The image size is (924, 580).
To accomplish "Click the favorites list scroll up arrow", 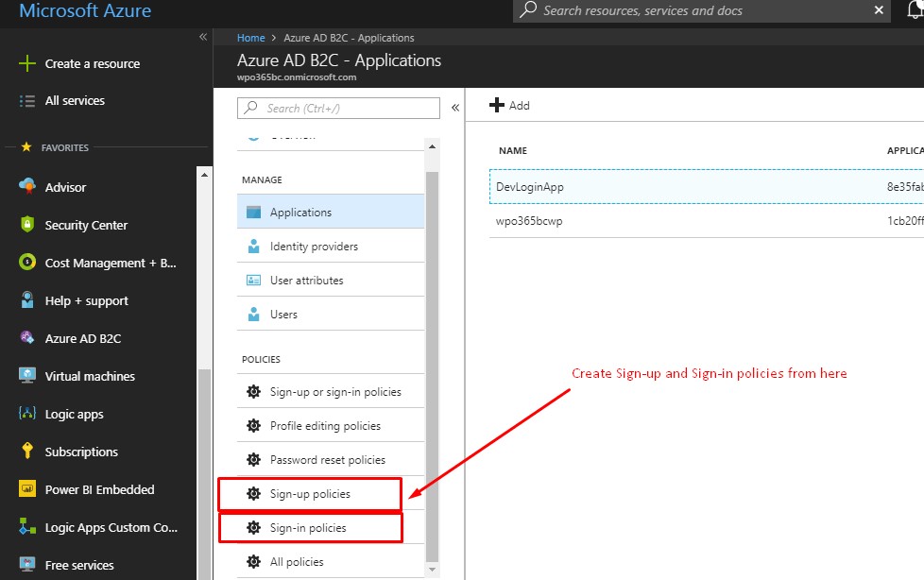I will pyautogui.click(x=204, y=175).
